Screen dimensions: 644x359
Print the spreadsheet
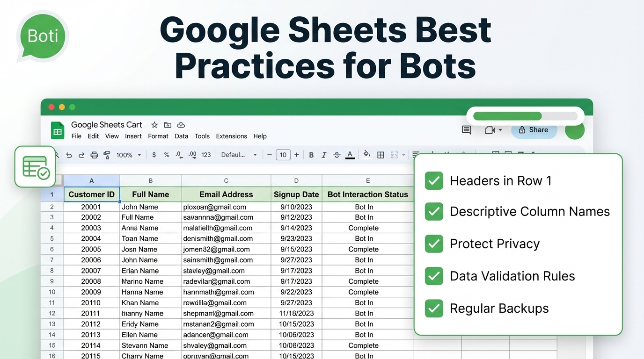coord(94,155)
